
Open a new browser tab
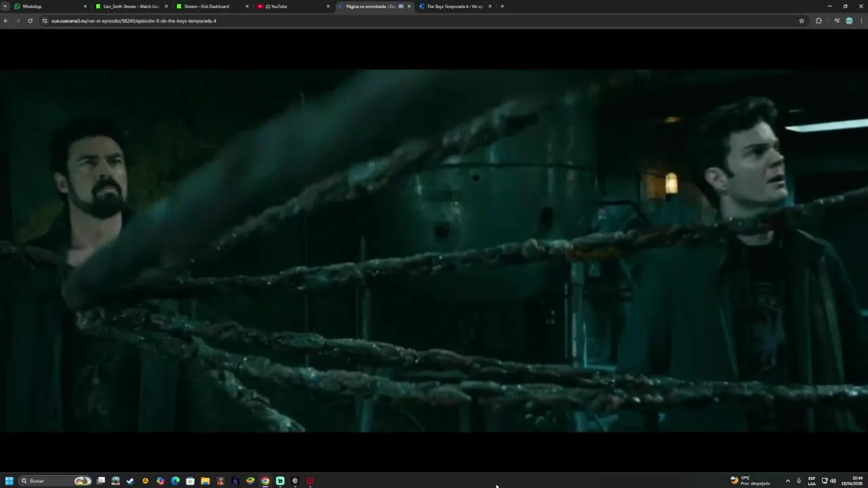tap(502, 6)
